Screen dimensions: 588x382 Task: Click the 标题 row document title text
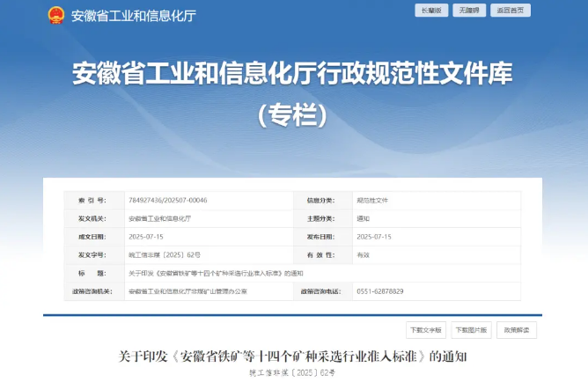215,273
